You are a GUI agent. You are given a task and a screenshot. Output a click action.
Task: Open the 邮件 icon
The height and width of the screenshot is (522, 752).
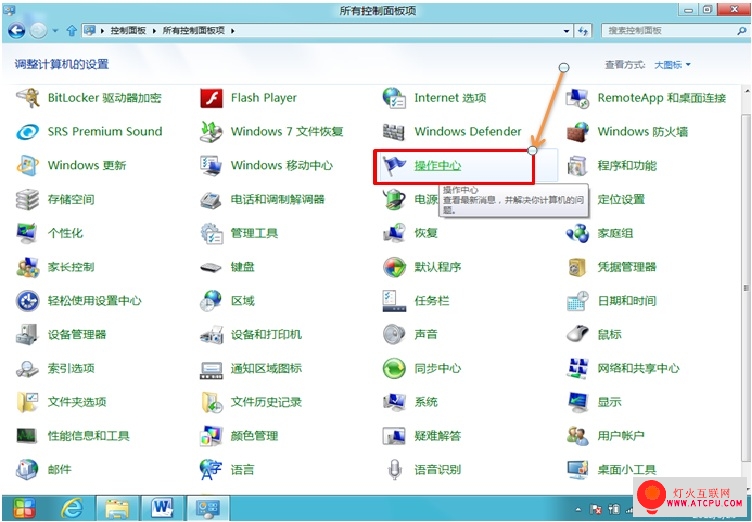[x=27, y=470]
